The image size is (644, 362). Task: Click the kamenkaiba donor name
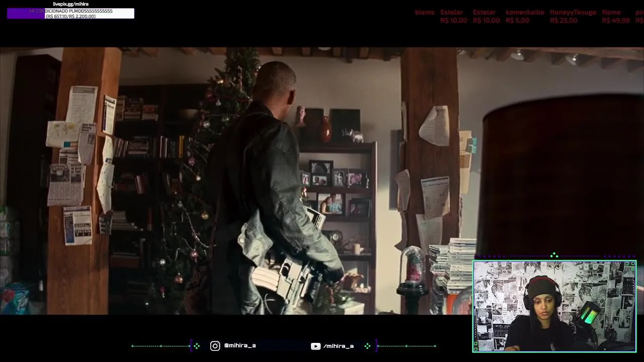[x=525, y=12]
